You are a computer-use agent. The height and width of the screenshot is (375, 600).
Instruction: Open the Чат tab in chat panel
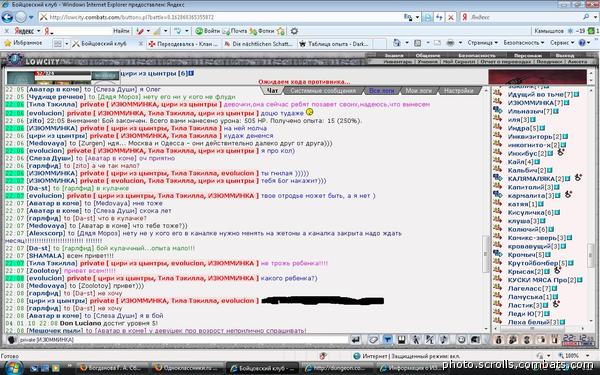pos(272,91)
